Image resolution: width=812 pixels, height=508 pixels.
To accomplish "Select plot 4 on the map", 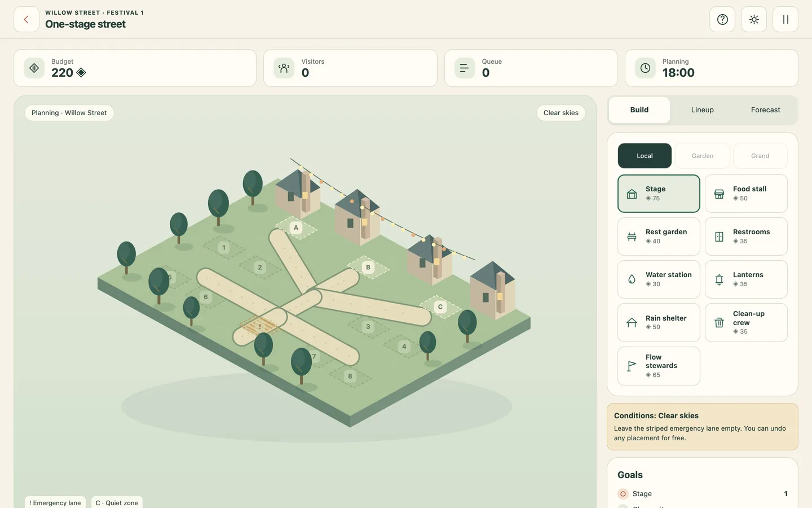I will click(404, 347).
